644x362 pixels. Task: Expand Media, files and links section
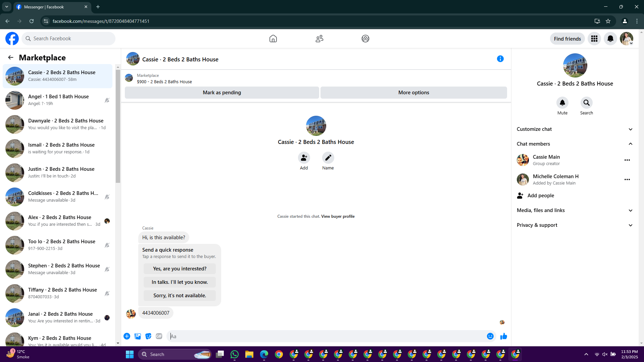(575, 210)
